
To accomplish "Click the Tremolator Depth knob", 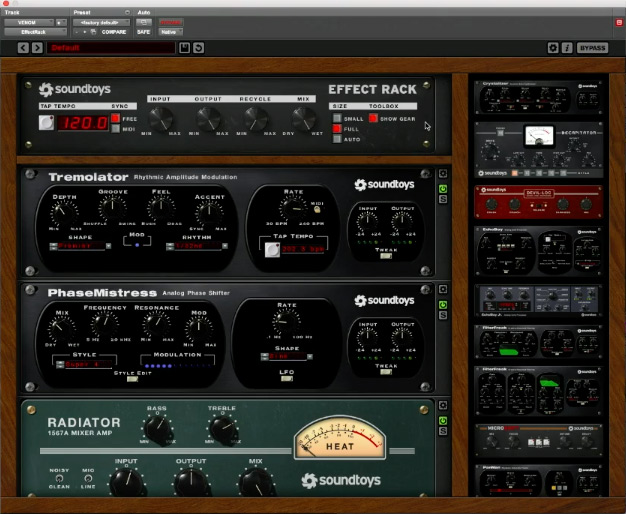I will click(63, 214).
